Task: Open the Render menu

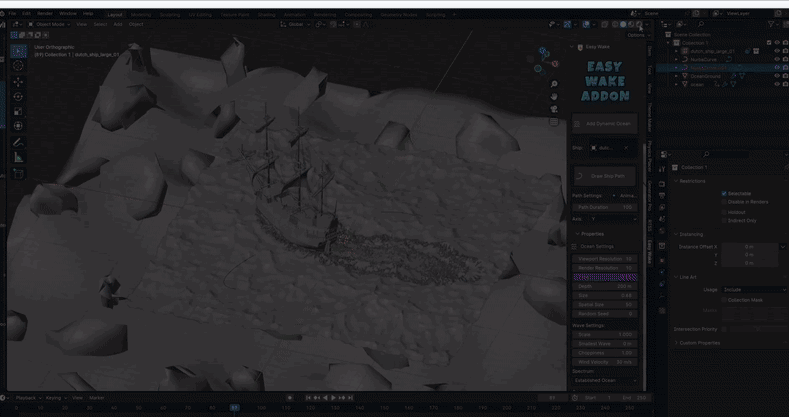Action: [x=45, y=14]
